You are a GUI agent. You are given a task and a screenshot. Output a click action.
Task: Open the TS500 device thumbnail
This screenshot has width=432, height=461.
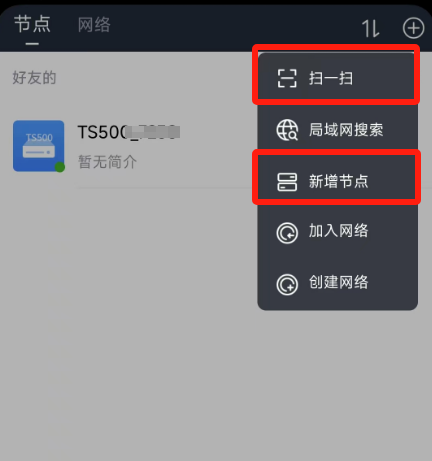[39, 146]
